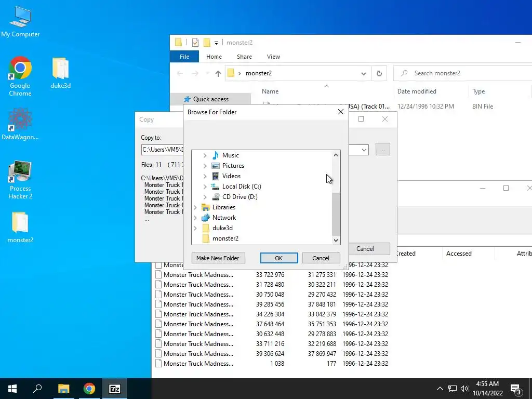This screenshot has height=399, width=532.
Task: Select the CD Drive (D:) icon
Action: (216, 197)
